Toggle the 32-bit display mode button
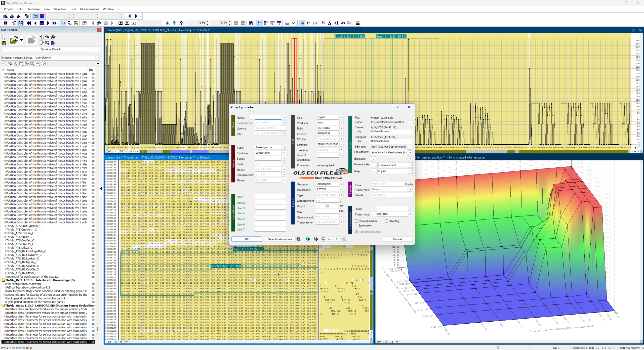The image size is (644, 350). [x=272, y=23]
